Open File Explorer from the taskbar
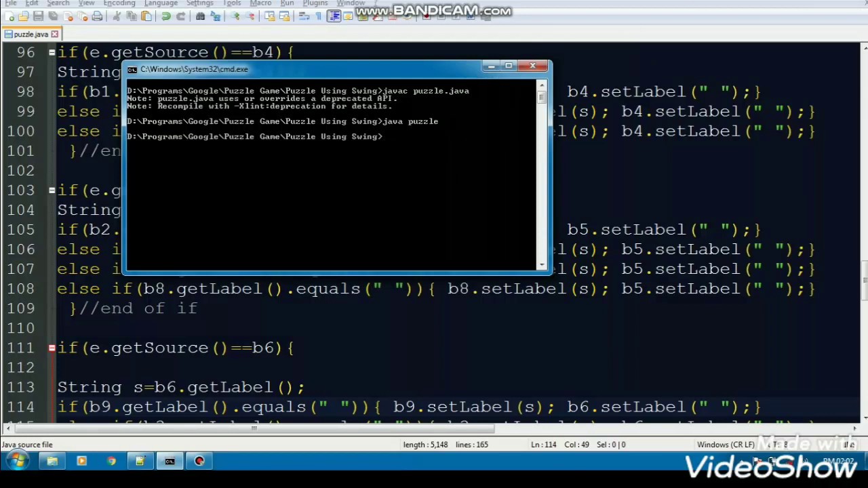This screenshot has width=868, height=488. point(52,462)
